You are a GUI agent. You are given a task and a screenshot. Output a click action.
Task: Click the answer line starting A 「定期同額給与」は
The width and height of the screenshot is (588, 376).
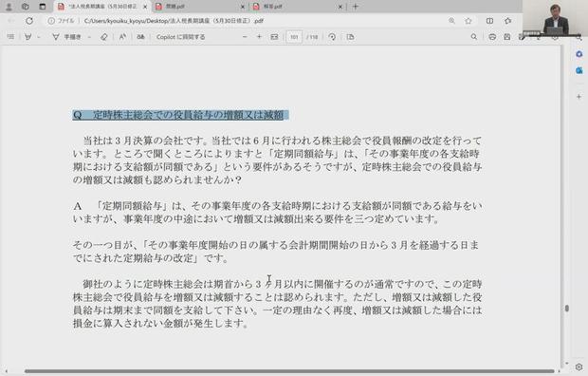coord(277,212)
